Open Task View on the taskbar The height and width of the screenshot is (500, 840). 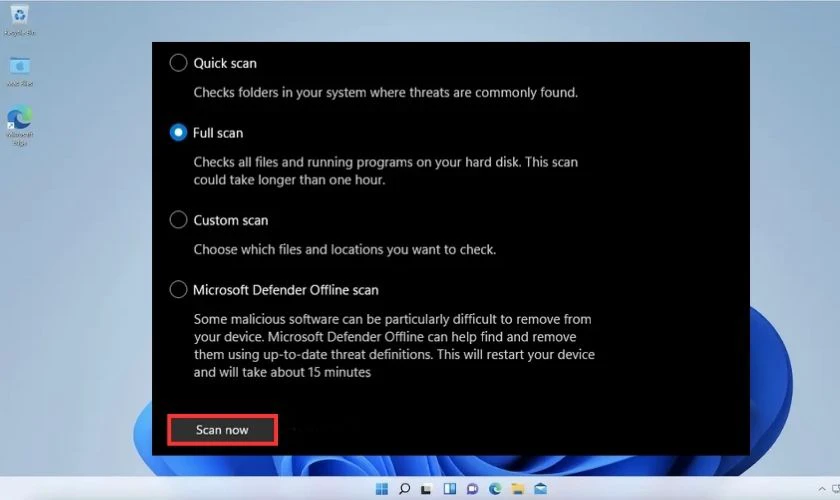pyautogui.click(x=426, y=489)
